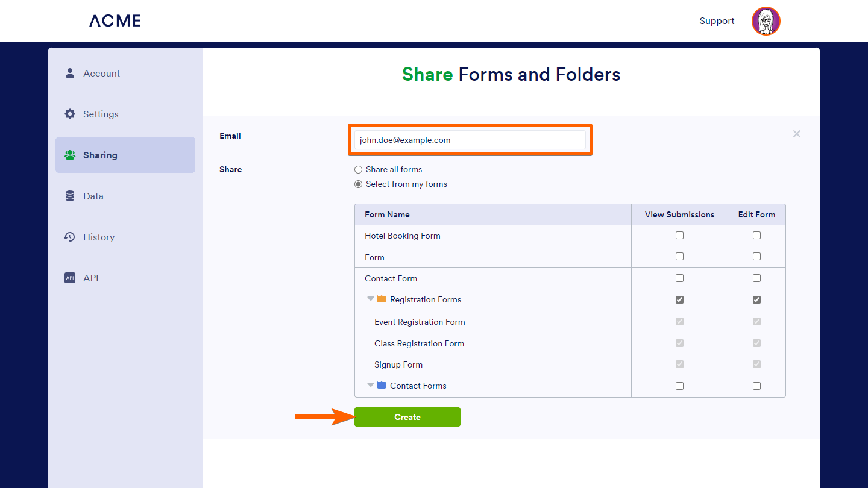Click the blue Contact Forms folder icon
Viewport: 868px width, 488px height.
(382, 385)
